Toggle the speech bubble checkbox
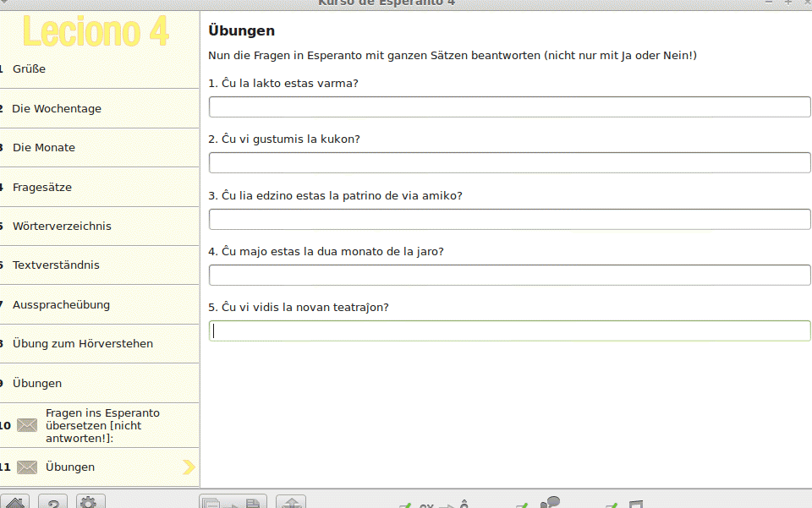This screenshot has width=812, height=508. pos(523,505)
